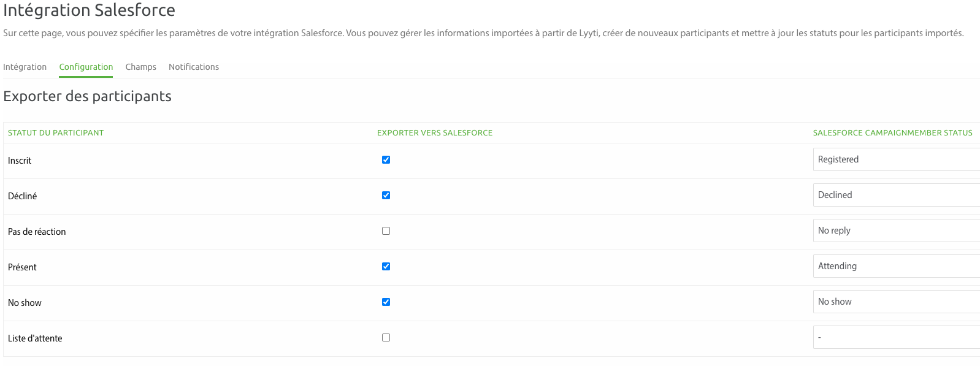Screen dimensions: 980x366
Task: Click the Exporter des participants heading
Action: 87,96
